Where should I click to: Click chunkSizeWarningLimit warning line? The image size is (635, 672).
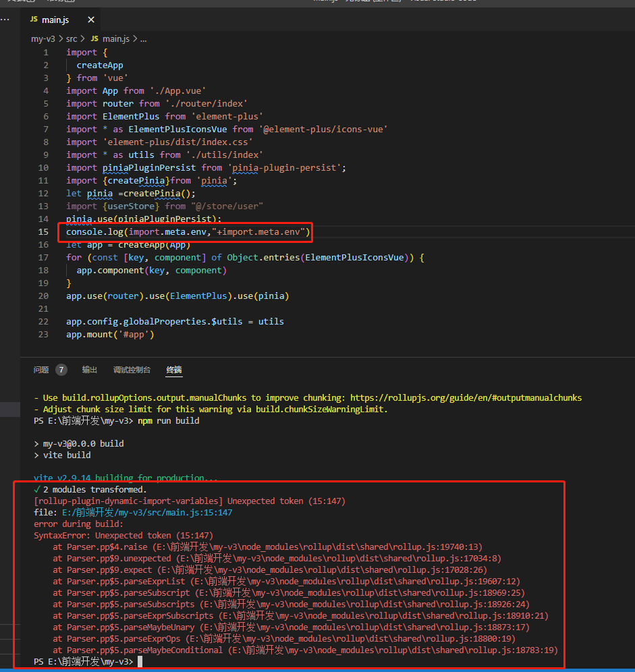[x=211, y=410]
